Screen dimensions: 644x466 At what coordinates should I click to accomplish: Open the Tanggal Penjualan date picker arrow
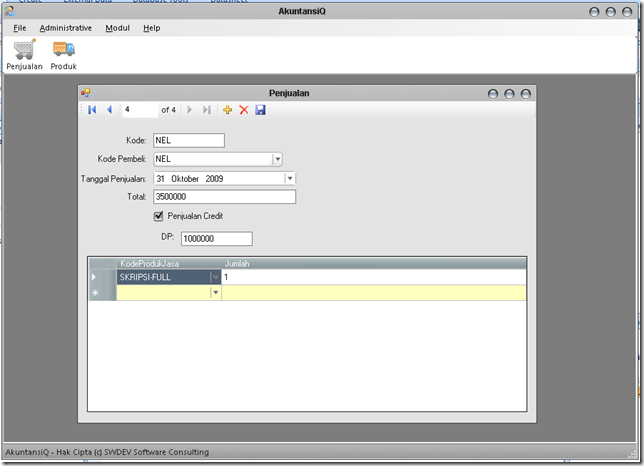(x=290, y=179)
